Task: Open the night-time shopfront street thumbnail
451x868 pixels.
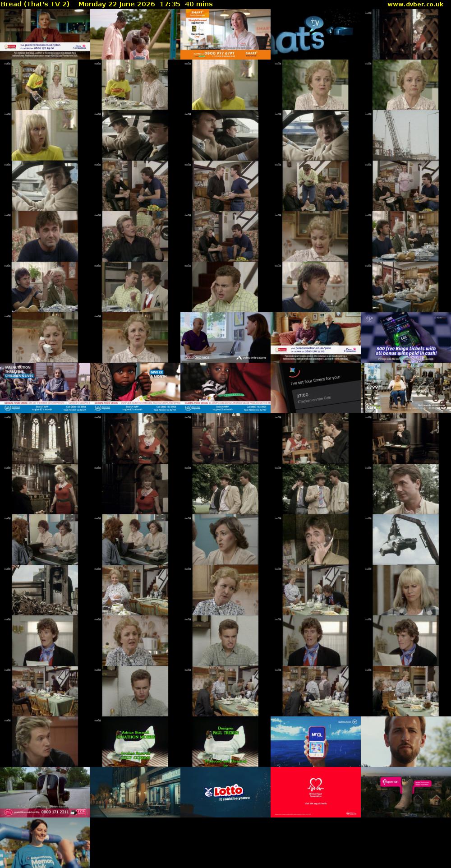Action: click(x=135, y=792)
